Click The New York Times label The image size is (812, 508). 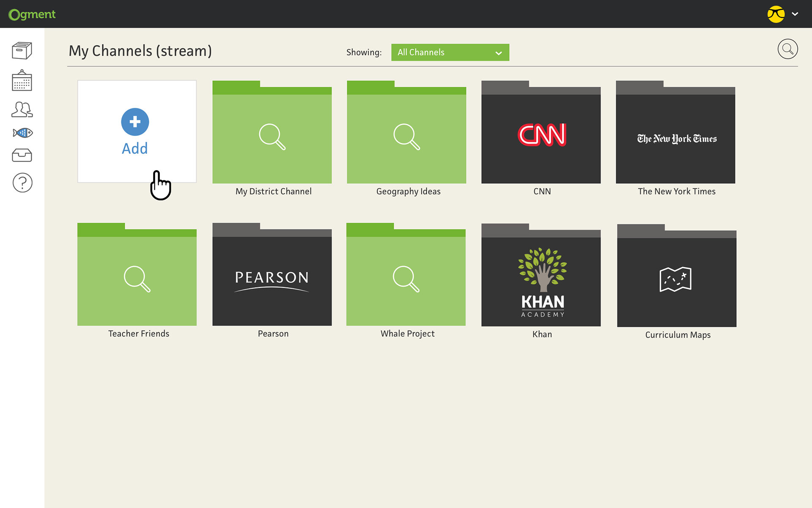click(677, 191)
